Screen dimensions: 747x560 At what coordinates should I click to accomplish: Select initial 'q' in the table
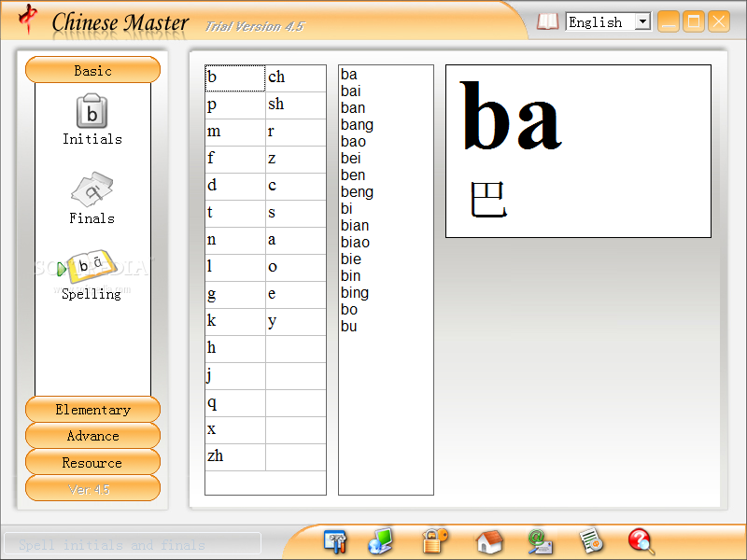(235, 404)
